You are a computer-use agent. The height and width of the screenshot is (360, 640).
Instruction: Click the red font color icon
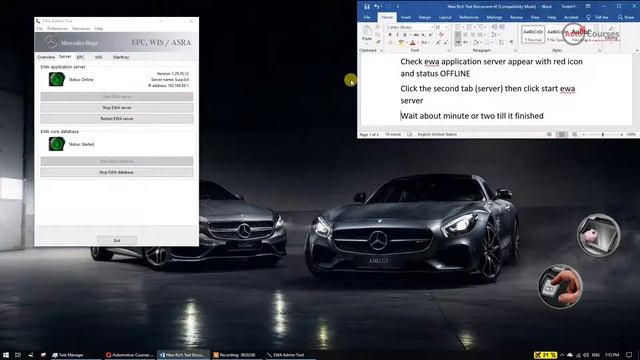[413, 42]
